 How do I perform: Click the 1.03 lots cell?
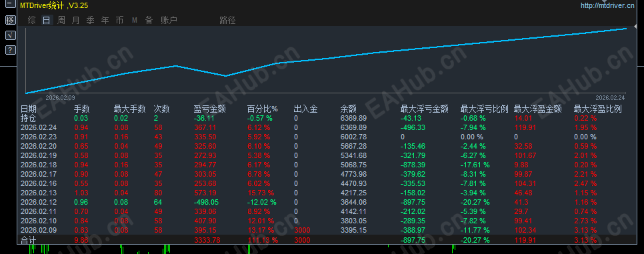click(81, 193)
